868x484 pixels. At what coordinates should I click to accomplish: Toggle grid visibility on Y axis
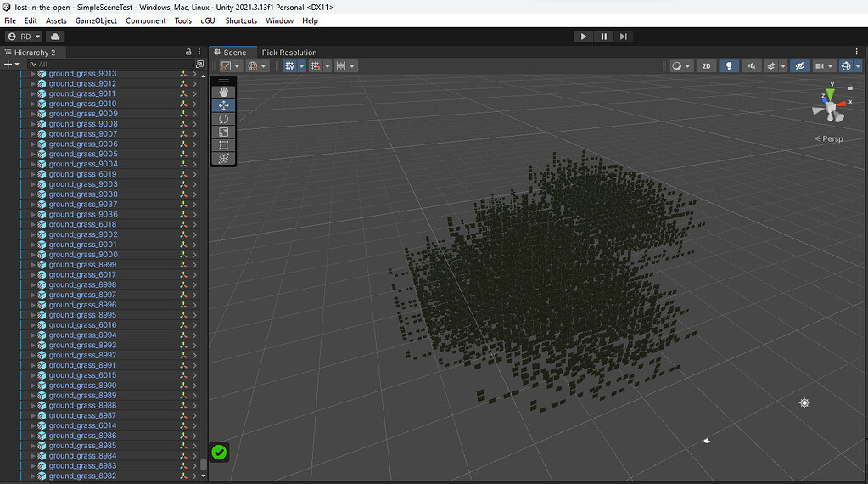tap(289, 66)
